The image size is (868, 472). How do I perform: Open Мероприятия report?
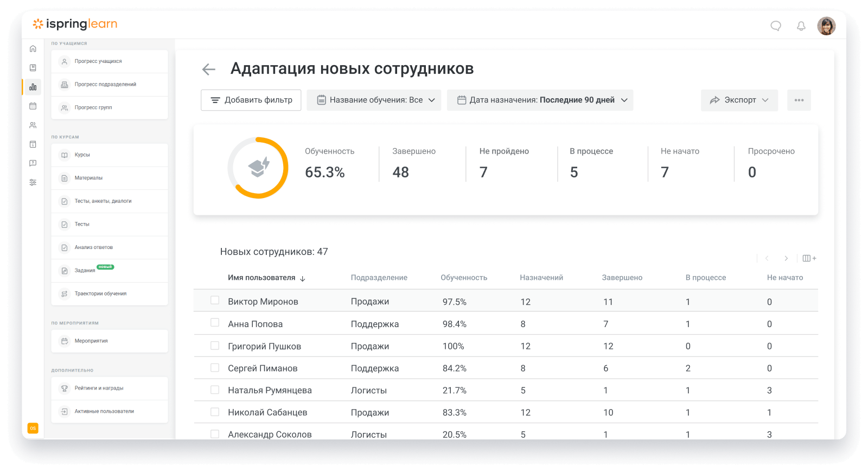[110, 341]
